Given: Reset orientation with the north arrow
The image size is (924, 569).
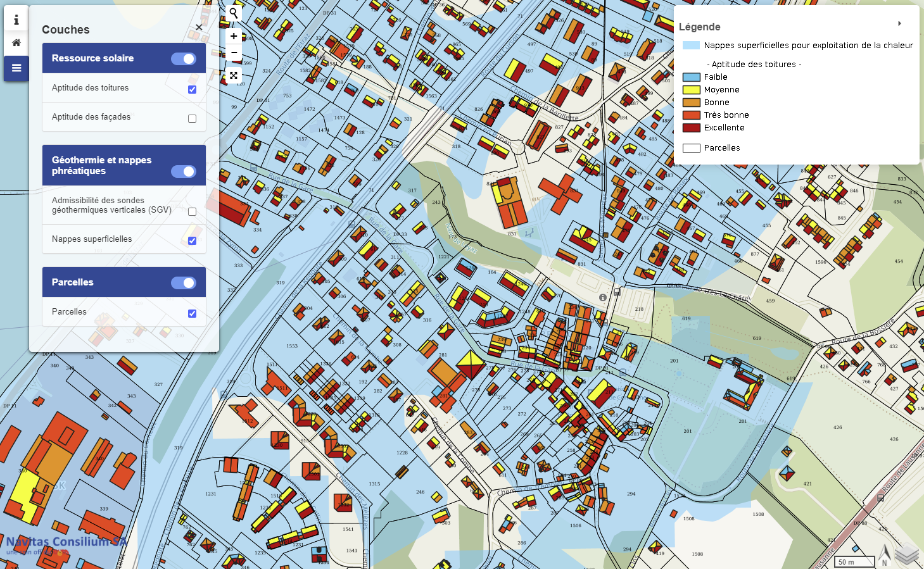Looking at the screenshot, I should [x=885, y=554].
